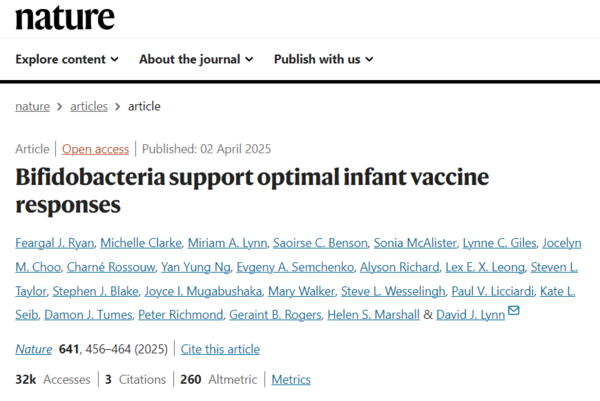The image size is (600, 401).
Task: Go to nature breadcrumb link
Action: [x=33, y=106]
